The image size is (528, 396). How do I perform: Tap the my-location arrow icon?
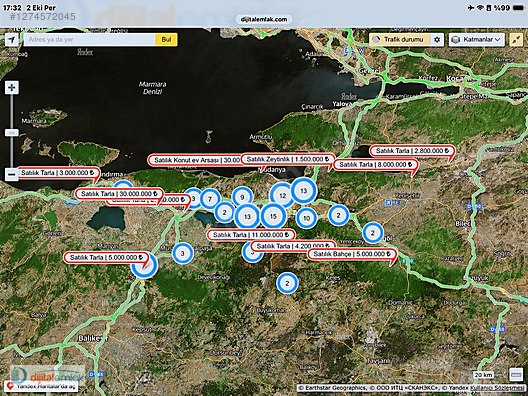click(11, 40)
